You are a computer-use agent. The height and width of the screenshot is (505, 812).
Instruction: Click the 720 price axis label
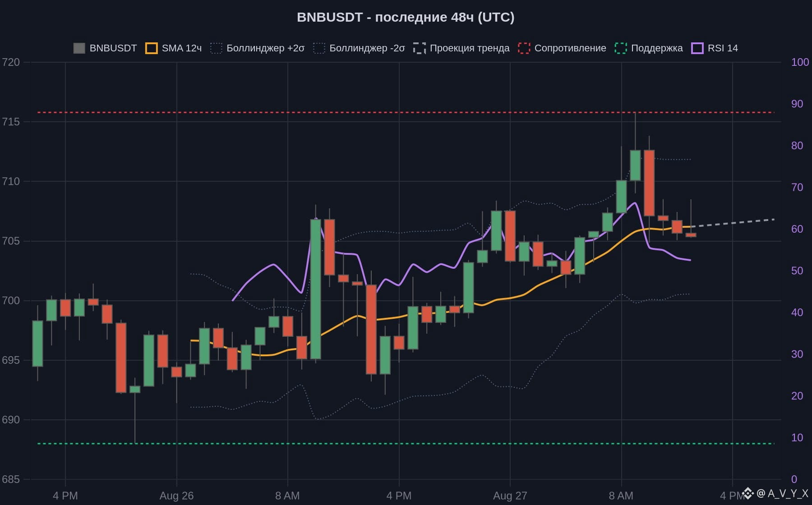tap(11, 62)
